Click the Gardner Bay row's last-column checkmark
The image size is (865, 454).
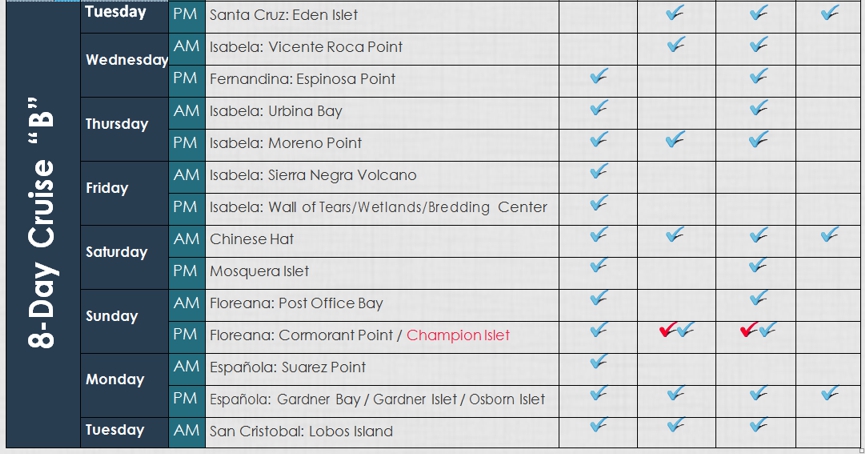click(830, 393)
